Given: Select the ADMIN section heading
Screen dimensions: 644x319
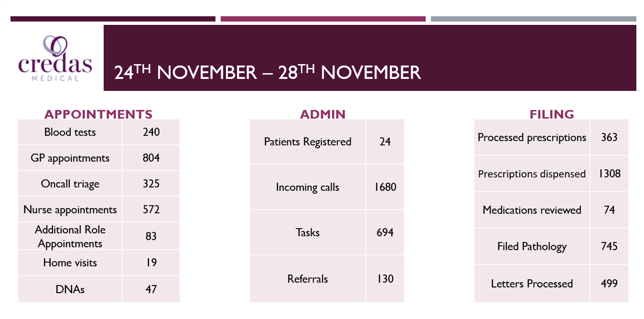Looking at the screenshot, I should click(x=322, y=114).
